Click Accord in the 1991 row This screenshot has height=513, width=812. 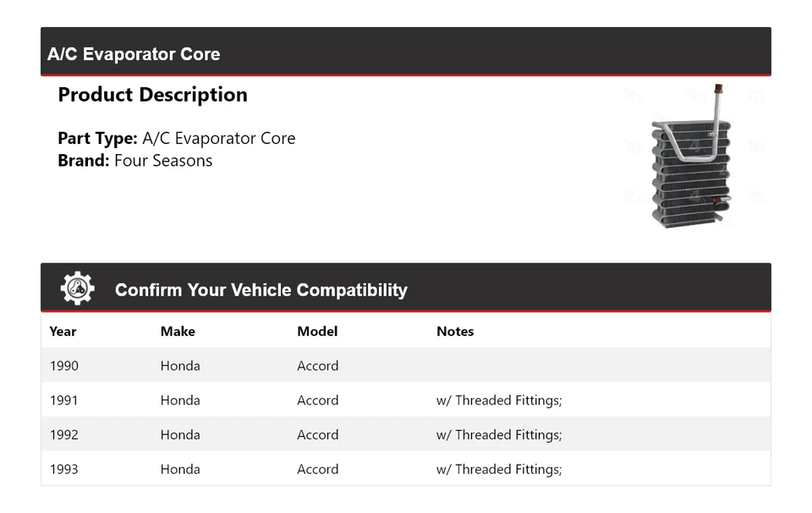tap(317, 400)
